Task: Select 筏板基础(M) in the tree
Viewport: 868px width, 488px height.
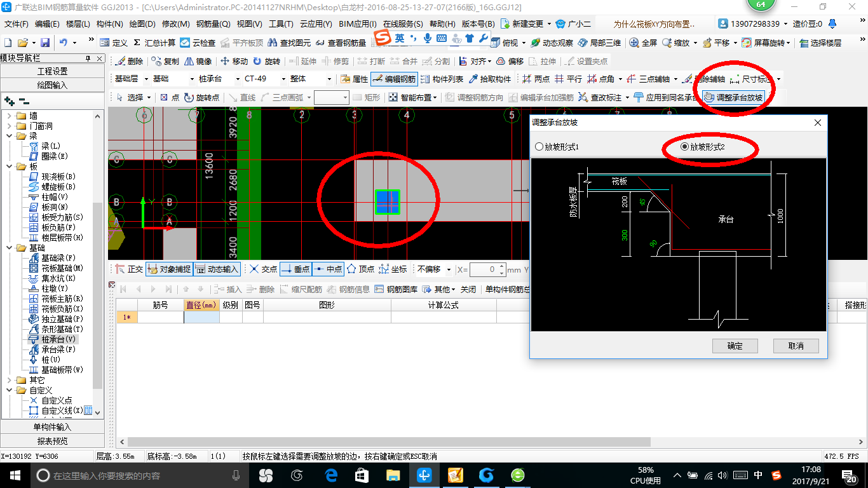Action: (x=57, y=268)
